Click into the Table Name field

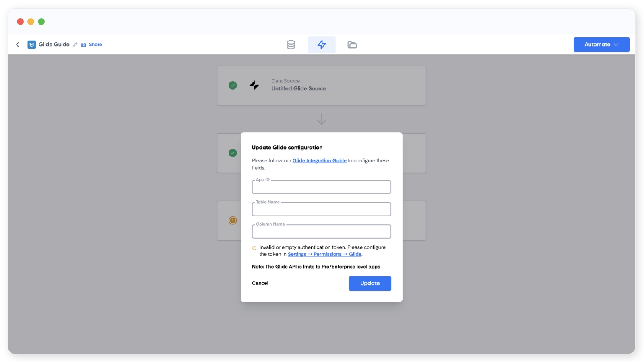321,210
